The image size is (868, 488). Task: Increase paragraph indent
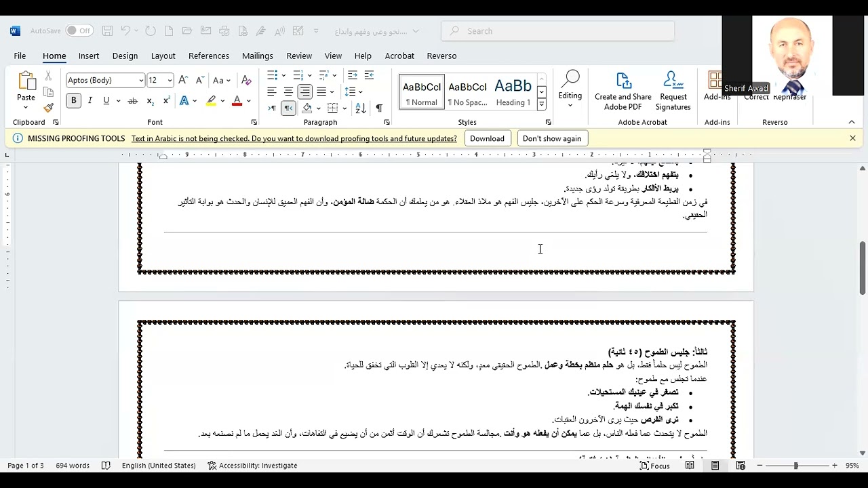(369, 75)
